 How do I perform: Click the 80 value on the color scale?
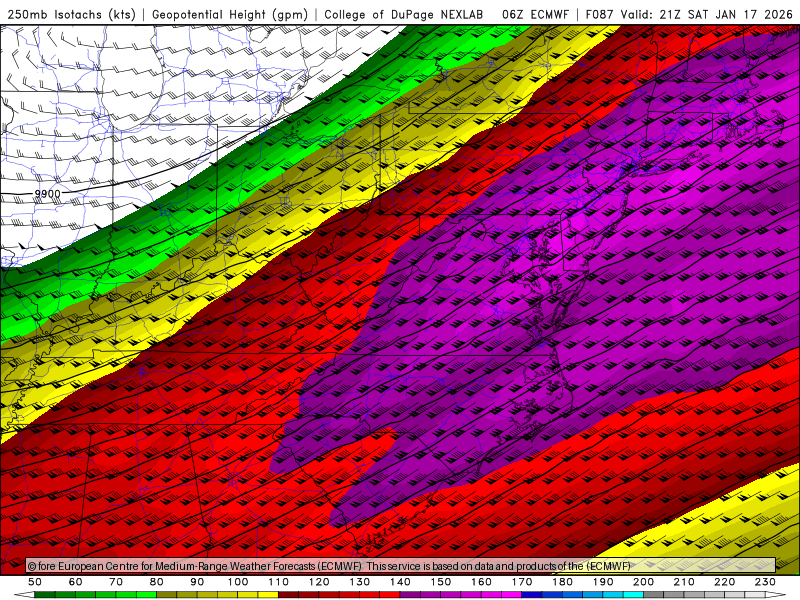(157, 582)
